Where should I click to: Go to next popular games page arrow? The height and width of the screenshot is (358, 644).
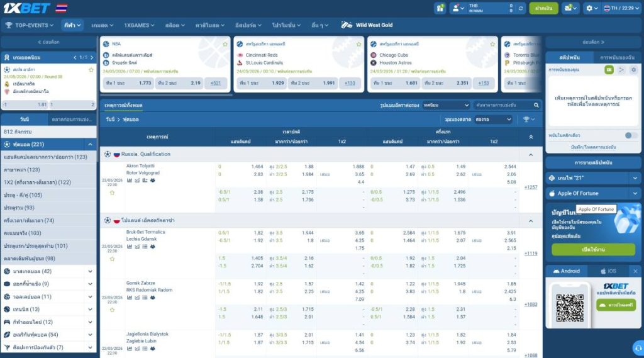[x=92, y=57]
